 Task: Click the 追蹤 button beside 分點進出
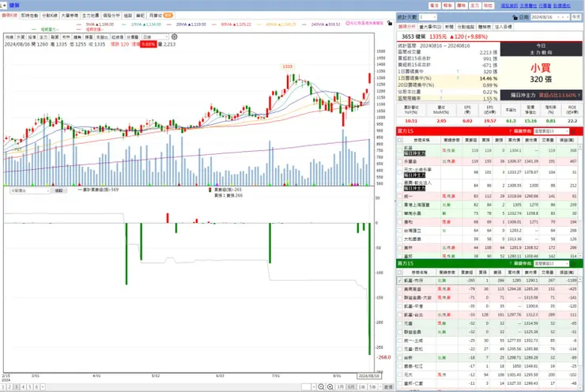click(x=59, y=190)
